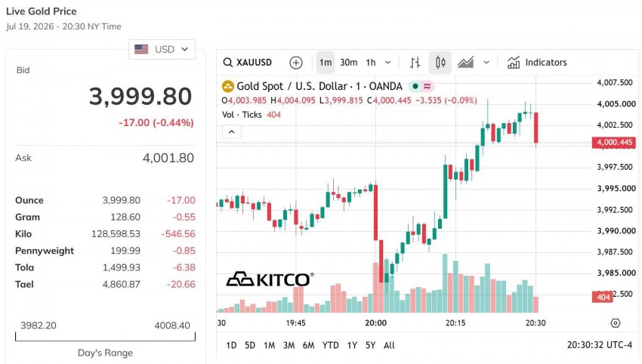Toggle the green market status dot
642x364 pixels.
(x=415, y=86)
